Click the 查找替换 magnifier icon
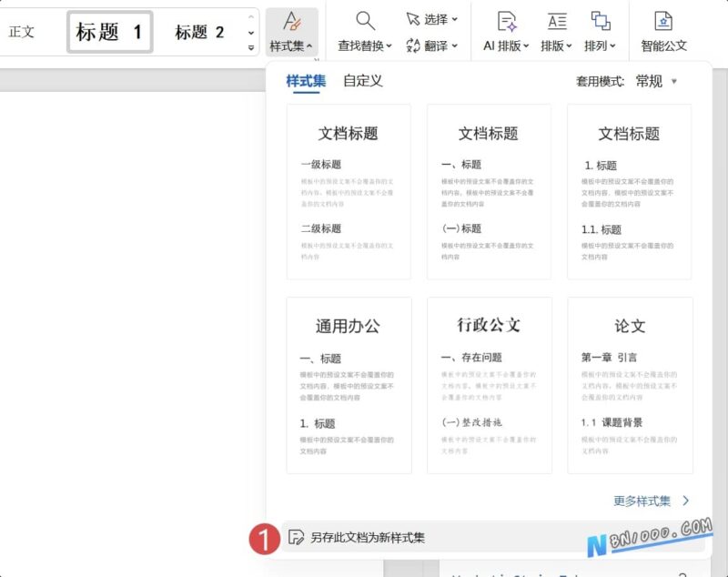The image size is (728, 577). tap(366, 21)
